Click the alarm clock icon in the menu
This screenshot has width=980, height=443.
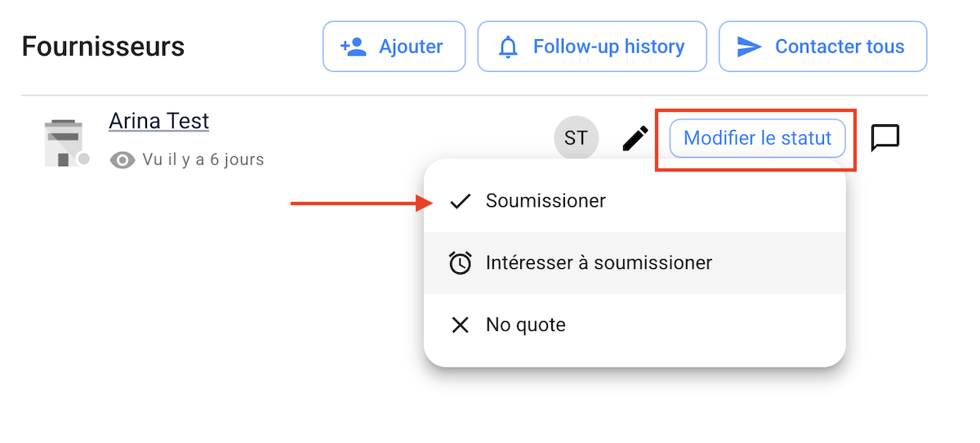pos(461,263)
